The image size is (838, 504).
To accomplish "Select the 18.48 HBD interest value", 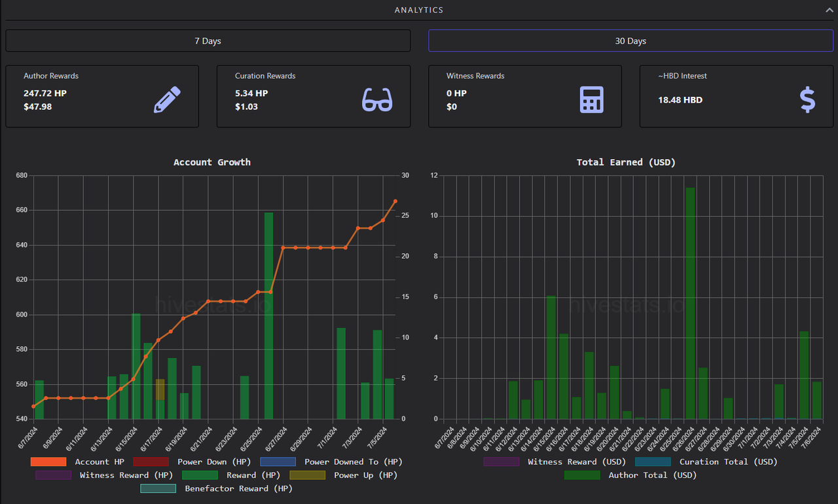I will (680, 100).
